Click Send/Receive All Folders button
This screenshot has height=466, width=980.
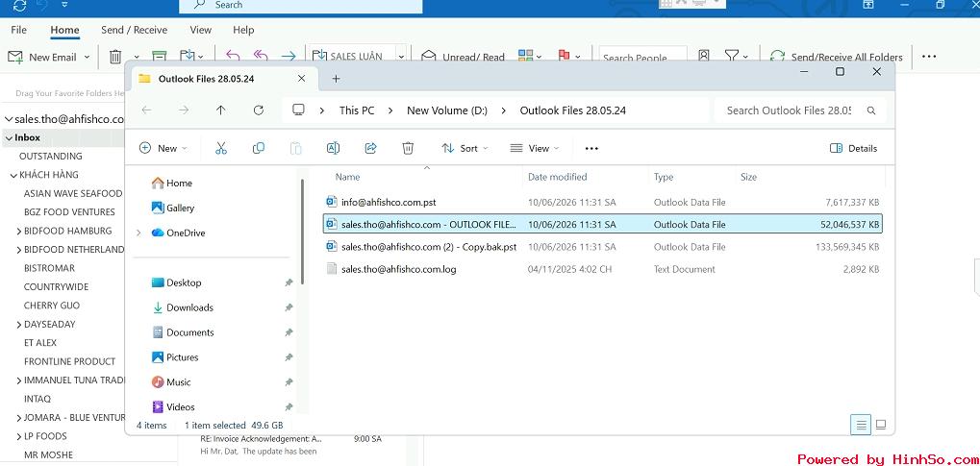coord(837,57)
